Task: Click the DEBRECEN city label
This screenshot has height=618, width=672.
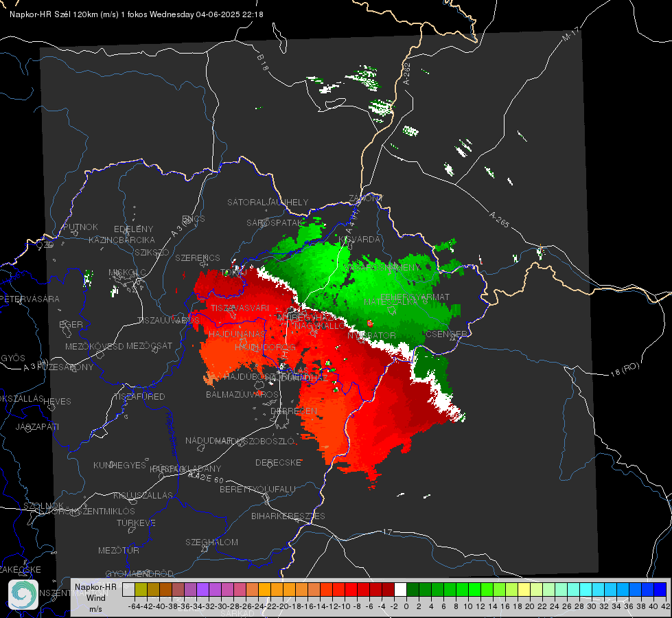Action: click(x=294, y=411)
